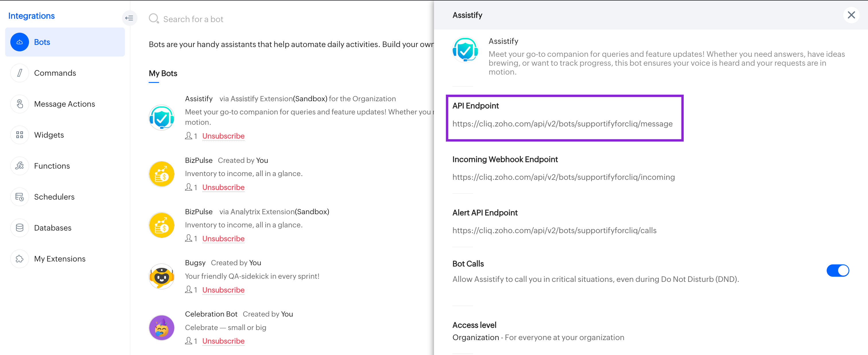Unsubscribe from the Bugsy bot
The image size is (868, 355).
coord(223,290)
